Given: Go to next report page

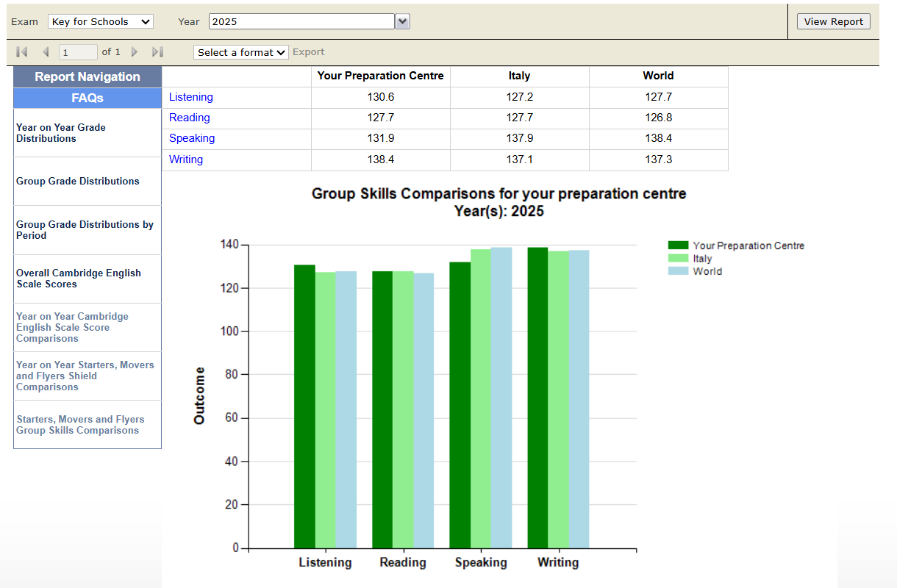Looking at the screenshot, I should click(x=135, y=52).
